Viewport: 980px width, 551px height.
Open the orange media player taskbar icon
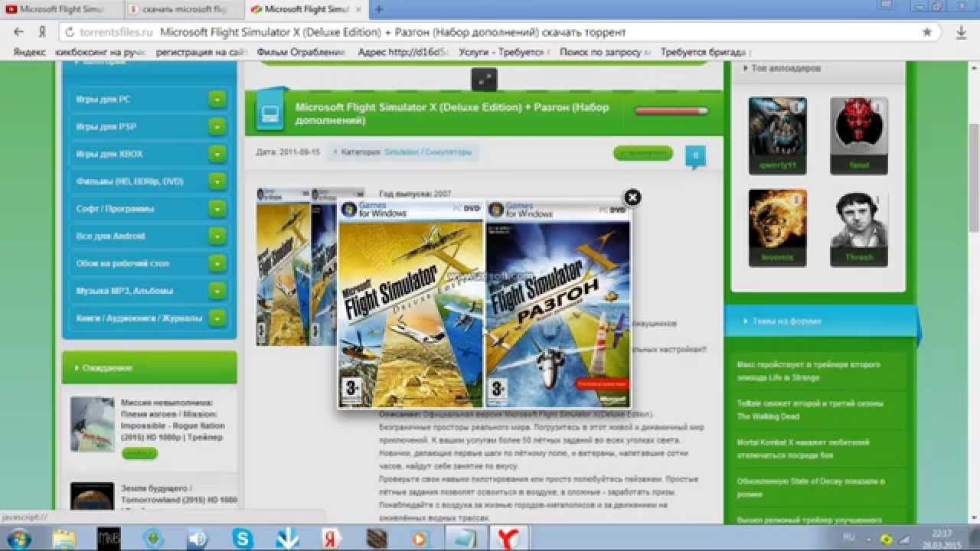tap(420, 539)
